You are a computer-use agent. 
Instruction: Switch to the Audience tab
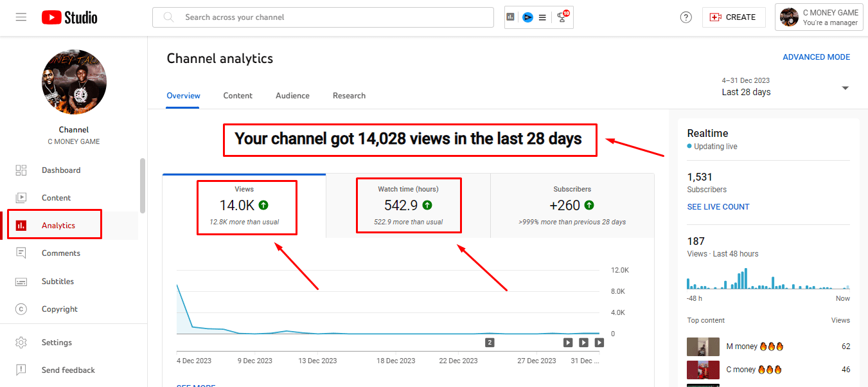pyautogui.click(x=292, y=96)
